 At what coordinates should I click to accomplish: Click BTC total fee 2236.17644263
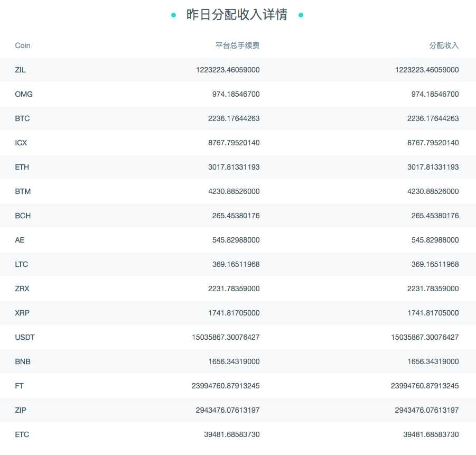pyautogui.click(x=234, y=118)
